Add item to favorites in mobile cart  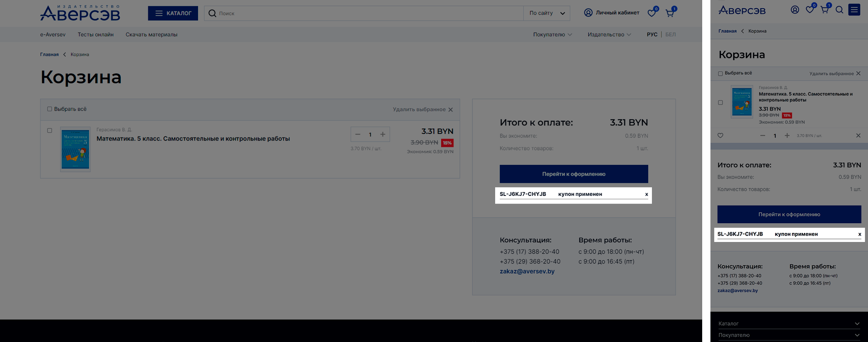721,135
